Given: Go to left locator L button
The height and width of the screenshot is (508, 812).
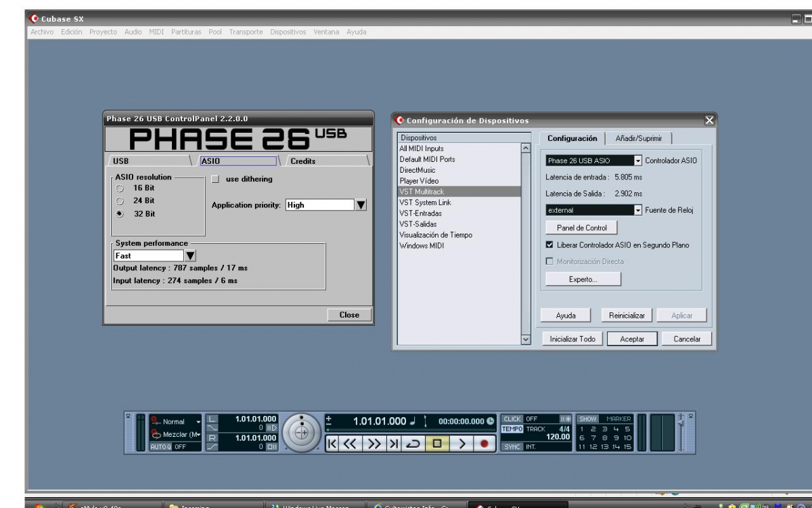Looking at the screenshot, I should coord(212,419).
